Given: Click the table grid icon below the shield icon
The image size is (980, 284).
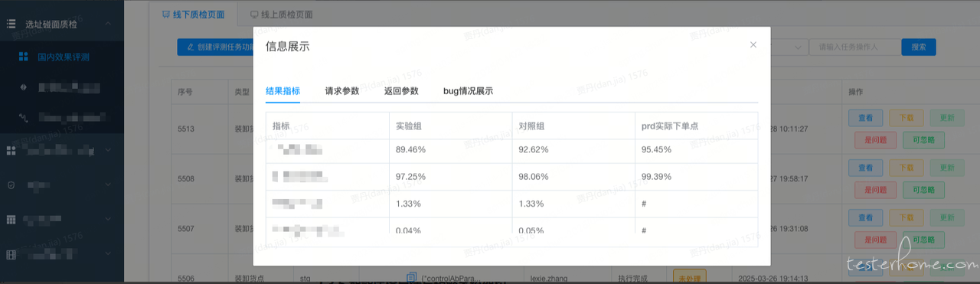Looking at the screenshot, I should (11, 220).
